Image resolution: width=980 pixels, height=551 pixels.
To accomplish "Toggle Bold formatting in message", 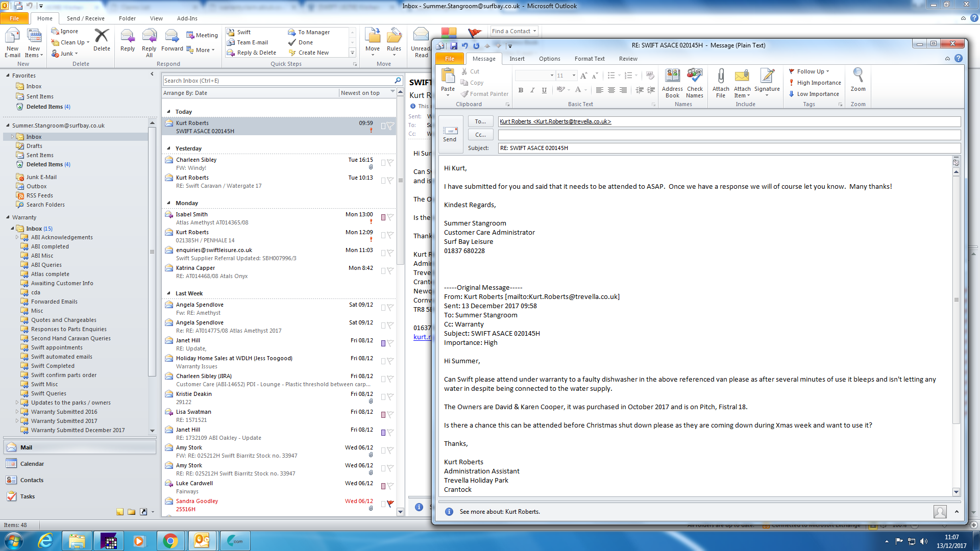I will click(x=521, y=90).
